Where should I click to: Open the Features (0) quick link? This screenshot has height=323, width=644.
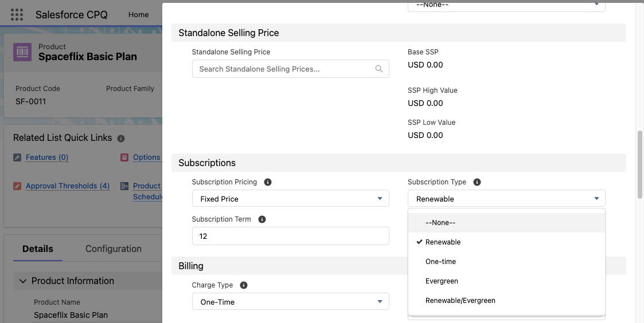47,157
